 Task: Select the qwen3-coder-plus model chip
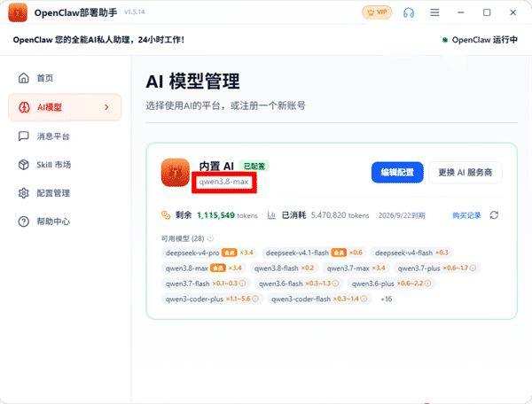pyautogui.click(x=212, y=299)
